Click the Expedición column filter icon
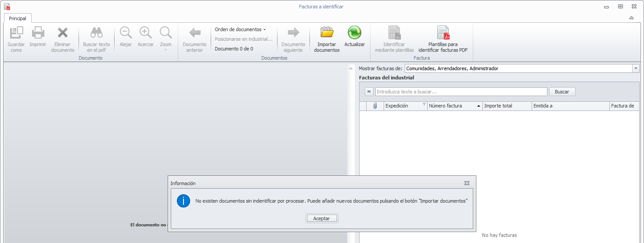Viewport: 644px width, 243px height. pos(424,104)
